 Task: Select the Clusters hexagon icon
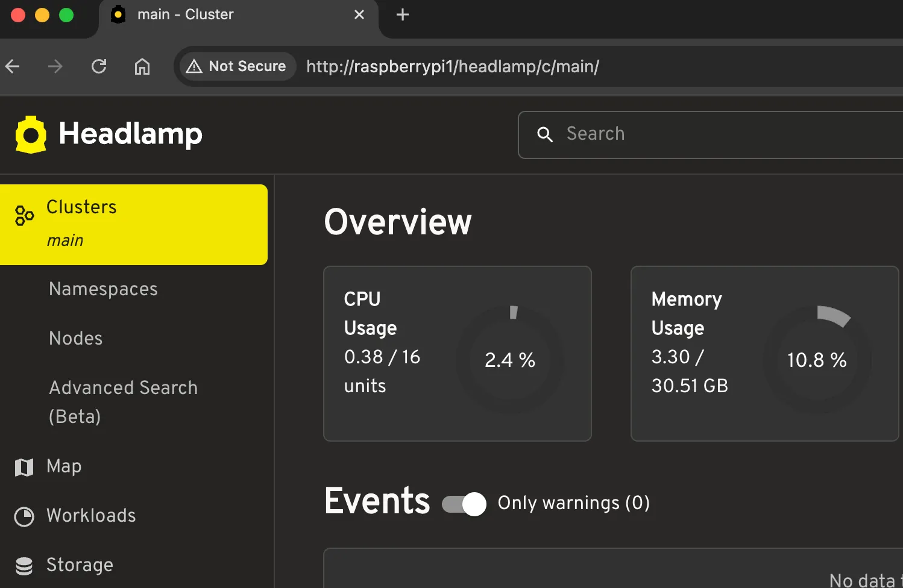click(24, 215)
